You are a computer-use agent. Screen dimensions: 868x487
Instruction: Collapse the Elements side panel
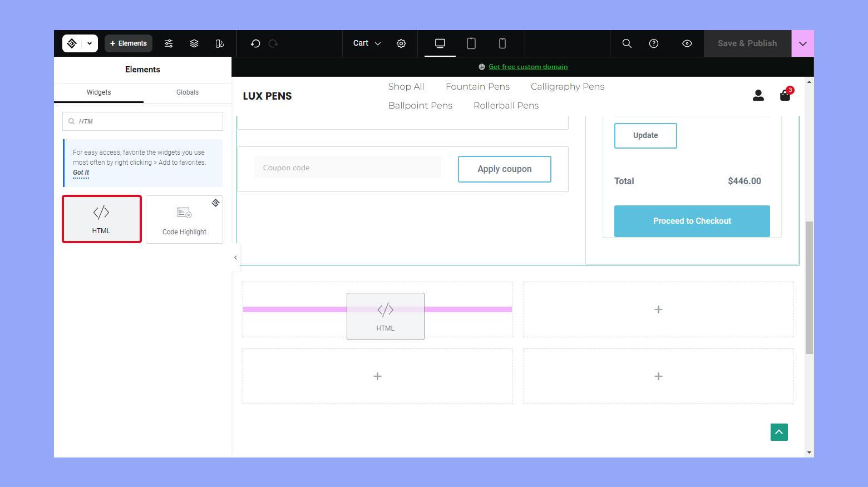point(235,258)
